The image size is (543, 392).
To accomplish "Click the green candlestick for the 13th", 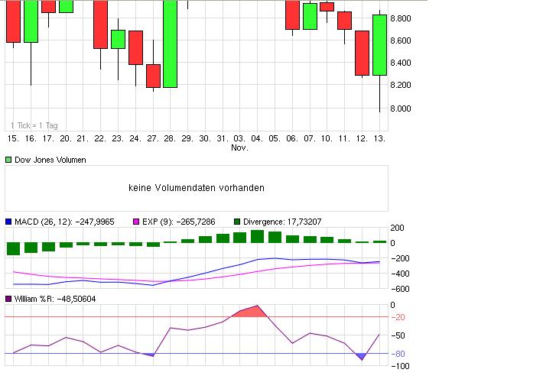I will coord(379,45).
